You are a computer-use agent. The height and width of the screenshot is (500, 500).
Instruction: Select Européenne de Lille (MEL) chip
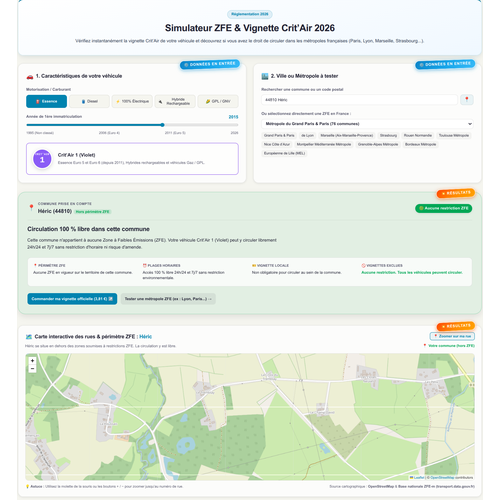284,153
